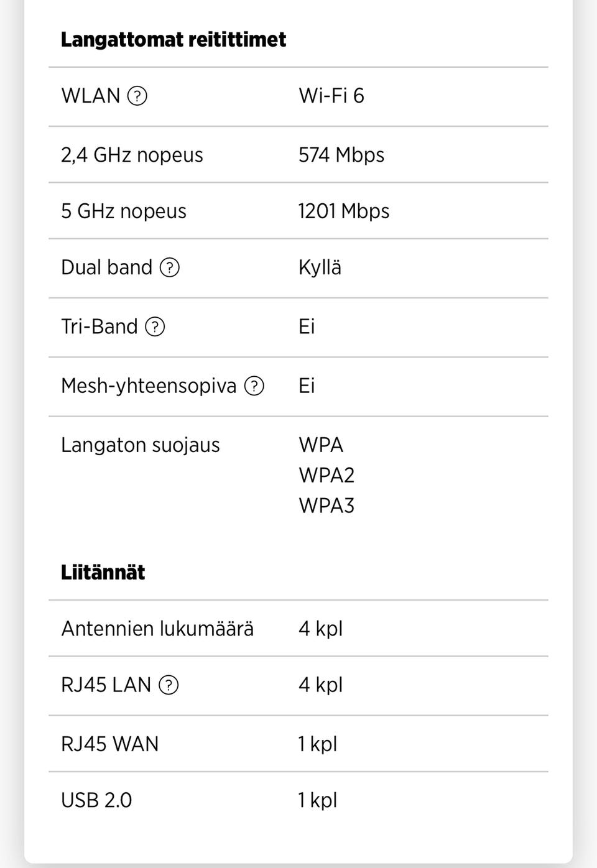Click the Dual band help icon
This screenshot has height=868, width=597.
click(x=170, y=267)
